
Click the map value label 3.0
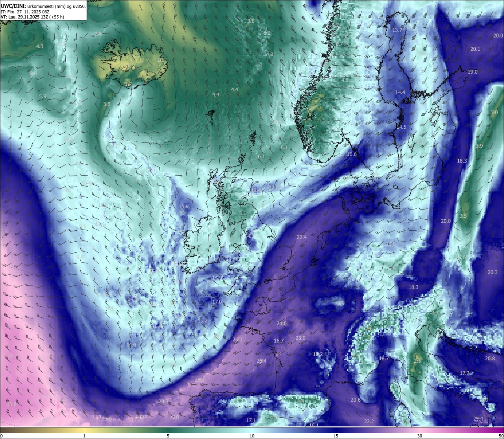494,112
